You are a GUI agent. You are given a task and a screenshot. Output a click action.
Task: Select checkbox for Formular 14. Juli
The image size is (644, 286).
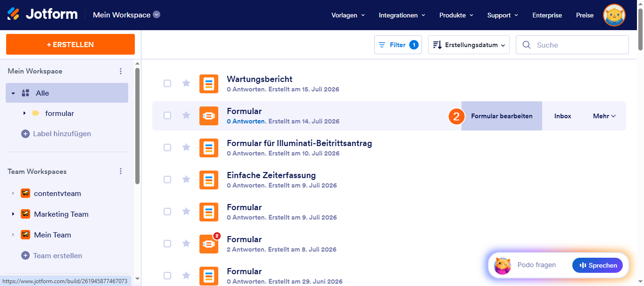tap(167, 115)
